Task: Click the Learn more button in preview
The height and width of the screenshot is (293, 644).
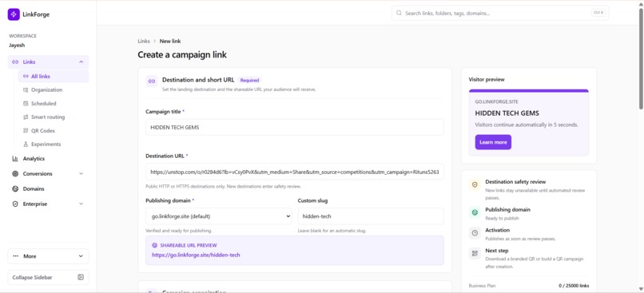Action: pyautogui.click(x=493, y=142)
